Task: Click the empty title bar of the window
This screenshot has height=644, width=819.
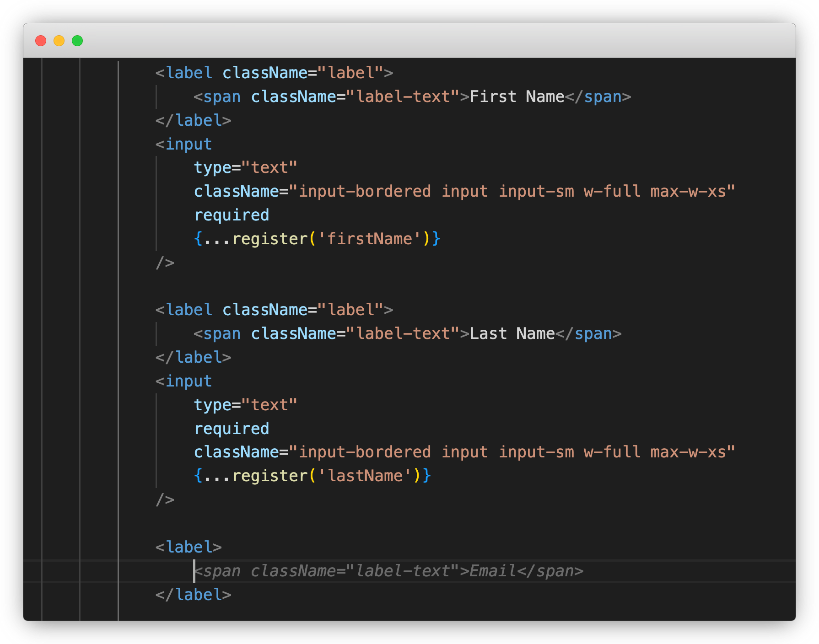Action: 412,41
